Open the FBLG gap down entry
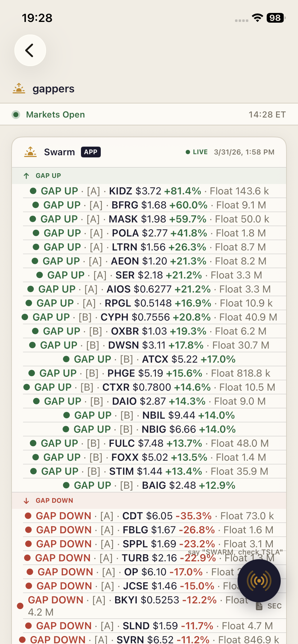Image resolution: width=298 pixels, height=644 pixels. pos(149,530)
